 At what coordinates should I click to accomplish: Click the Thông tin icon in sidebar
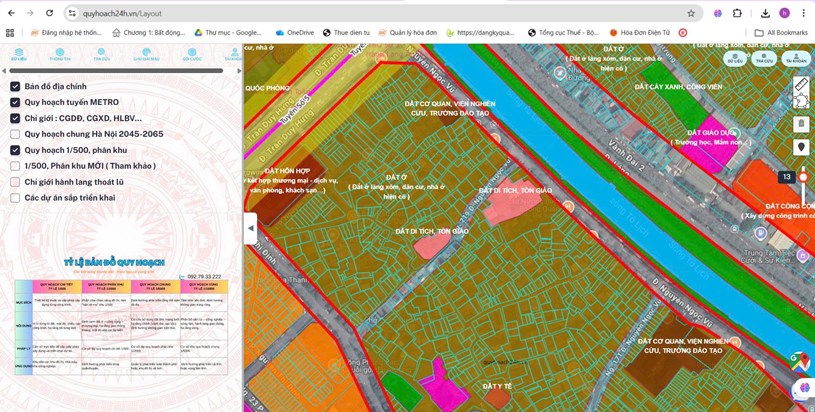click(60, 54)
